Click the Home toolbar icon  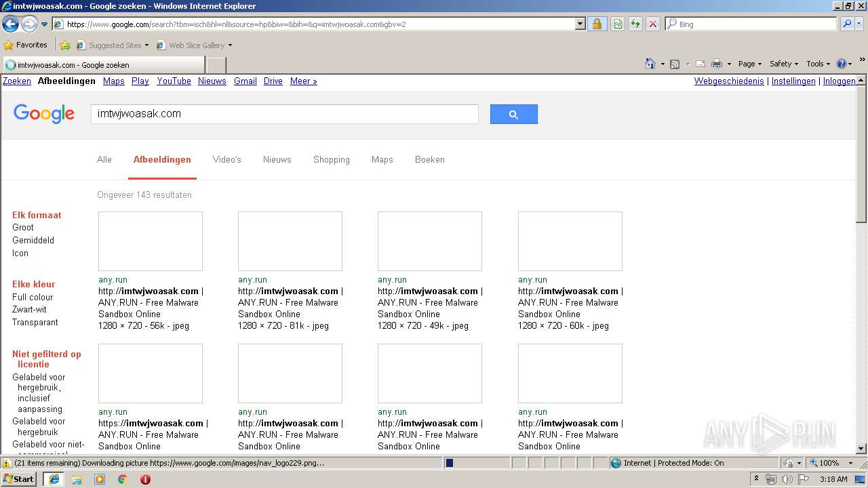650,64
